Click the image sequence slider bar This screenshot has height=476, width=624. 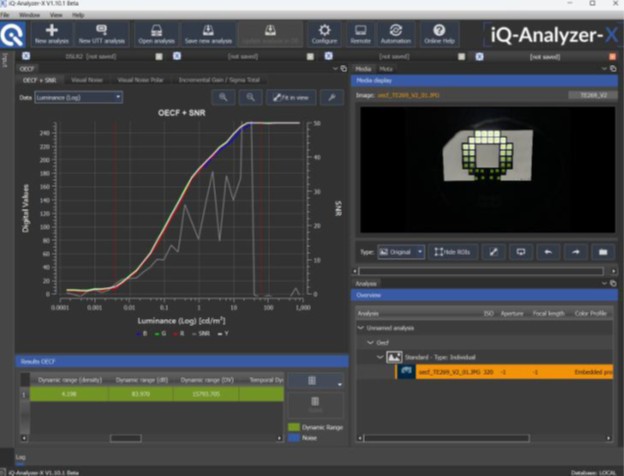(x=481, y=271)
